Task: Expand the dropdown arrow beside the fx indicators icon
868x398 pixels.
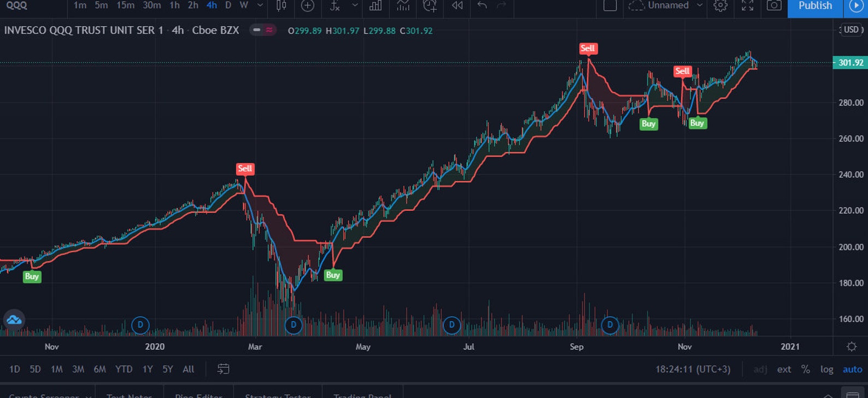Action: [355, 5]
